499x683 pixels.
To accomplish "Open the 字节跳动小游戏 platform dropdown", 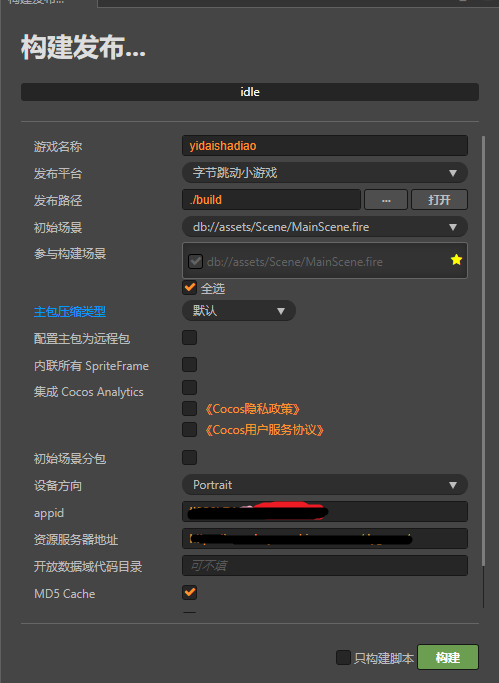I will tap(325, 173).
